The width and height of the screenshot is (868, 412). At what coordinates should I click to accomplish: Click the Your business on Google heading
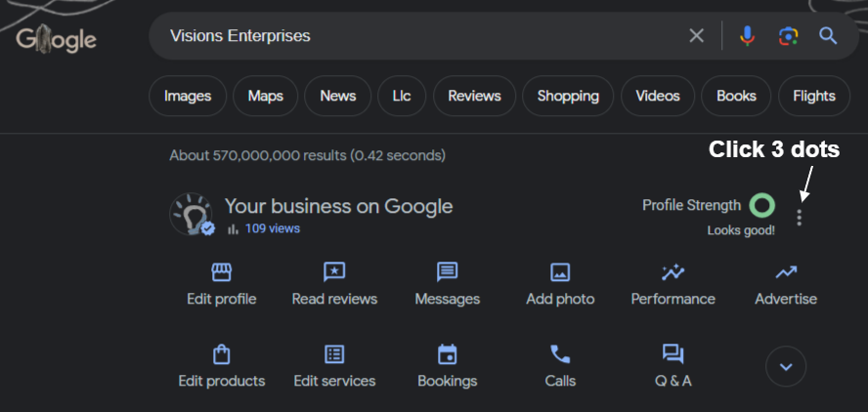pos(339,206)
